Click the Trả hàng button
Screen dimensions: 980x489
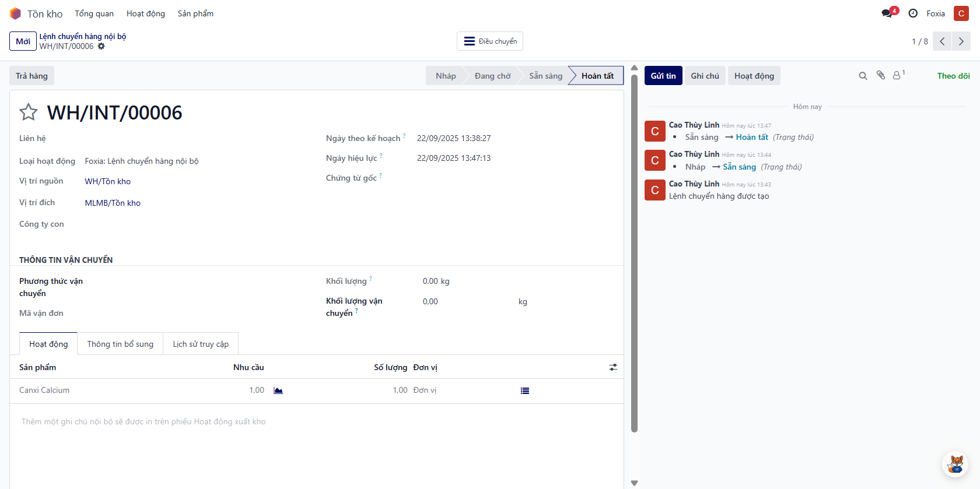pos(32,76)
